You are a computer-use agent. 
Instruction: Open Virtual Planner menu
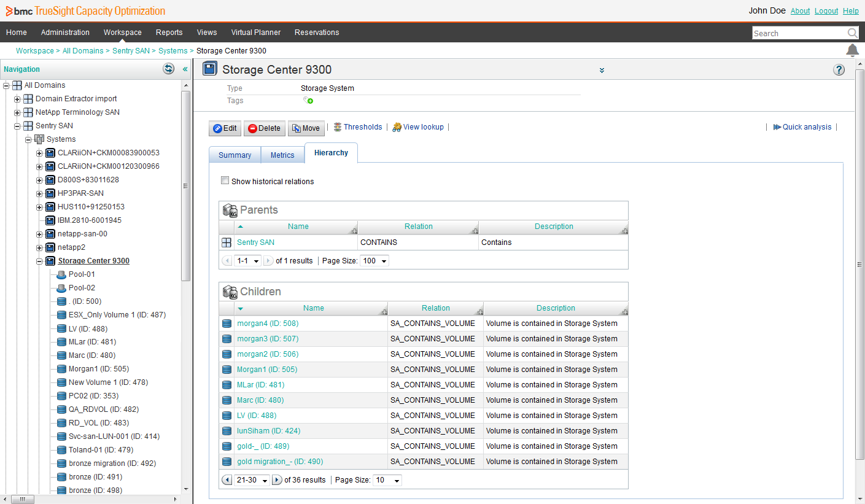(256, 33)
